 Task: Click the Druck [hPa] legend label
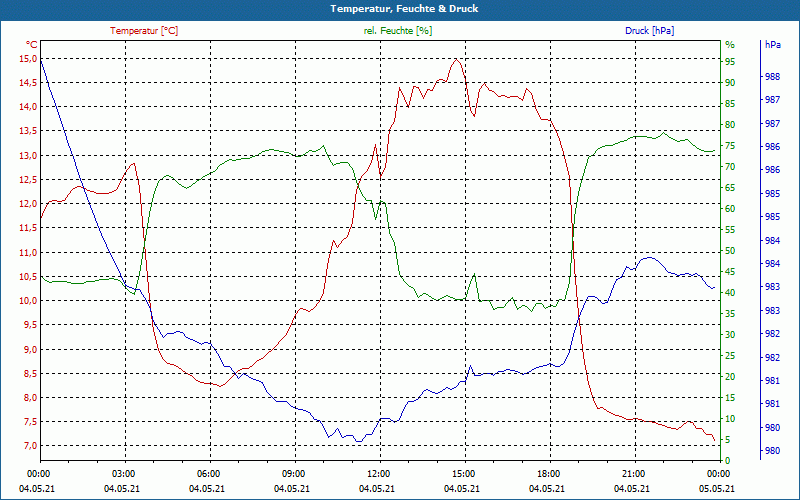coord(649,31)
